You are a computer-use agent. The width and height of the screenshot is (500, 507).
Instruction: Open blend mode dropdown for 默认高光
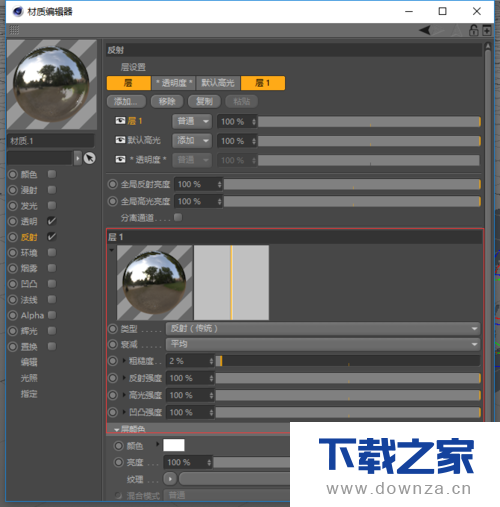pos(192,141)
